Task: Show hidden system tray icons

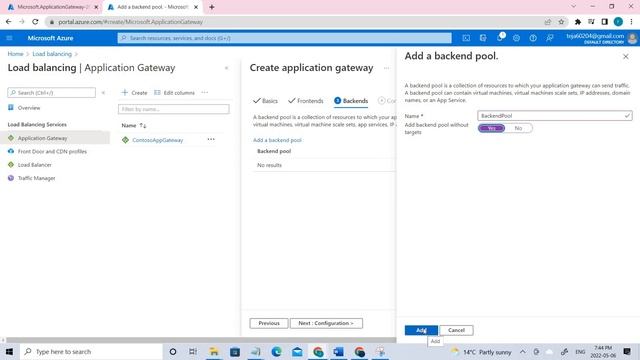Action: (522, 351)
